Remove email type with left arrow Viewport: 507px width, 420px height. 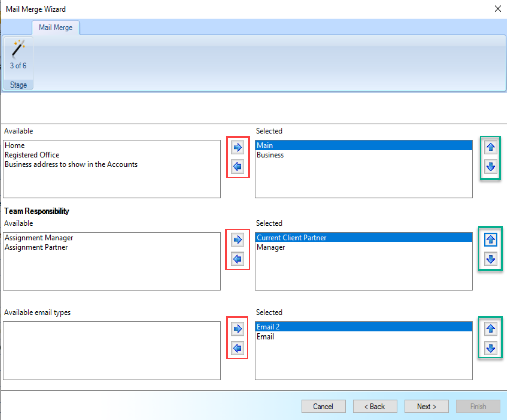point(238,348)
